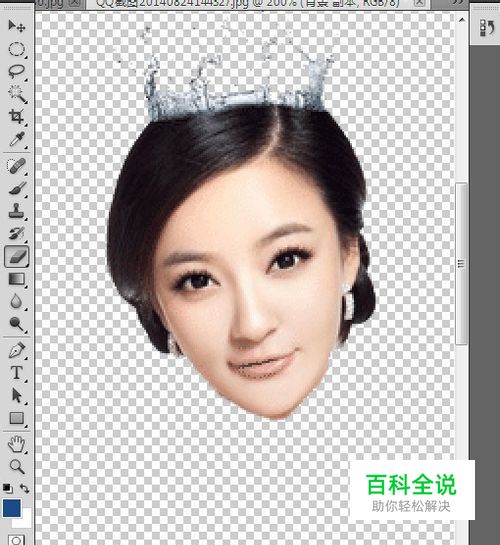Select the Zoom tool

(x=16, y=467)
